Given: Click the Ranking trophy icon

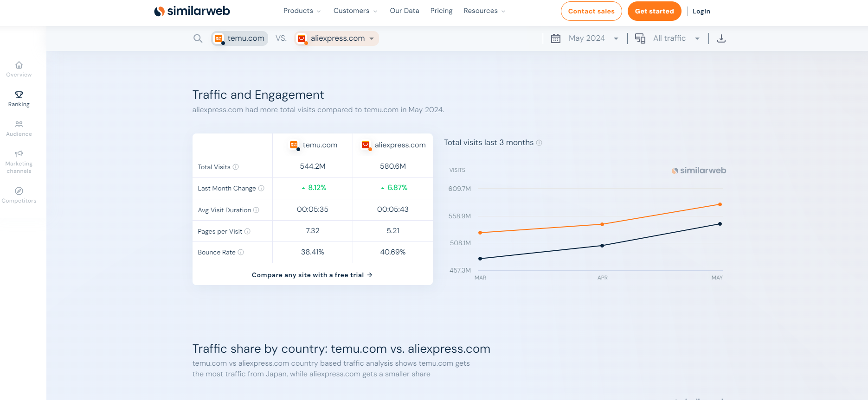Looking at the screenshot, I should point(19,95).
